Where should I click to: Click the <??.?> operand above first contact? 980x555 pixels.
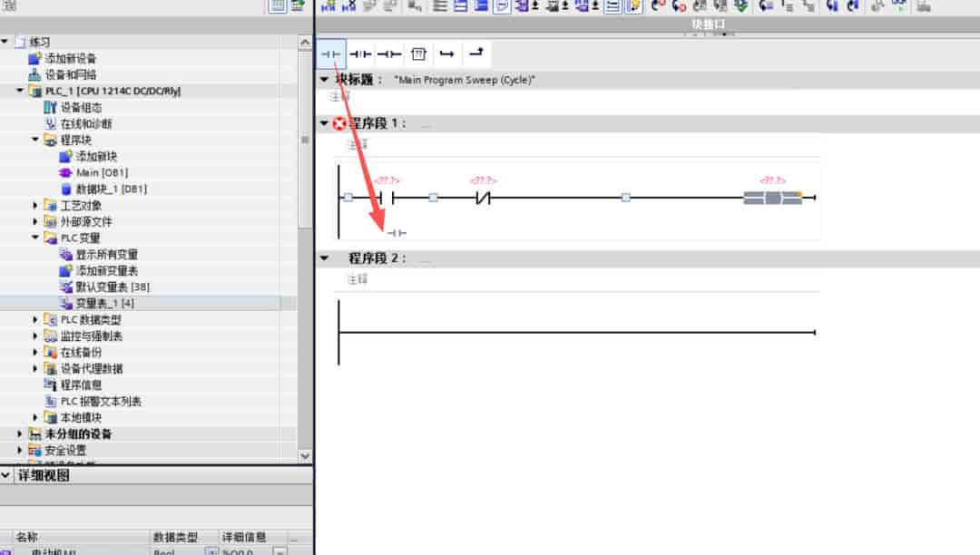(387, 180)
